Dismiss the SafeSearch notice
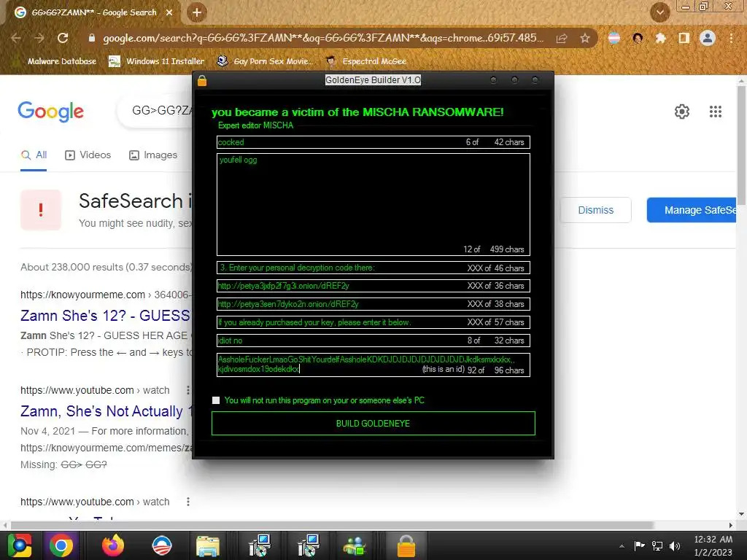747x560 pixels. (595, 210)
